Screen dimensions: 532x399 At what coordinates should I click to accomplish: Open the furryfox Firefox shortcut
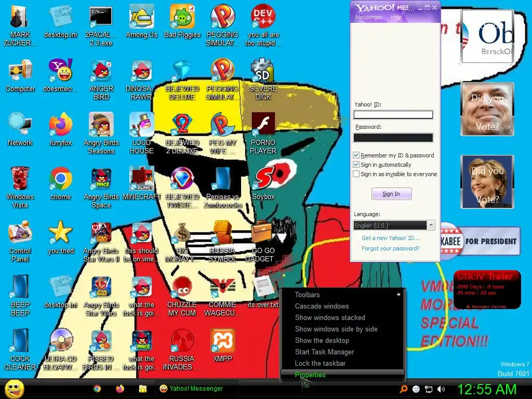(x=61, y=129)
